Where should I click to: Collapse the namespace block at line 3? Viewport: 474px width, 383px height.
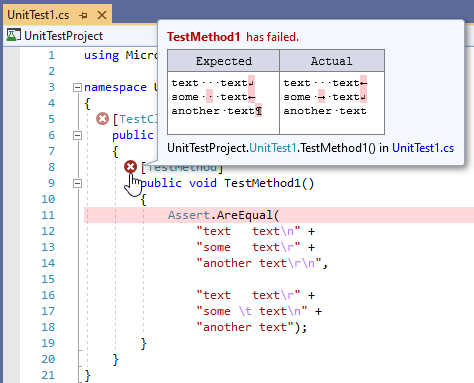pos(77,88)
